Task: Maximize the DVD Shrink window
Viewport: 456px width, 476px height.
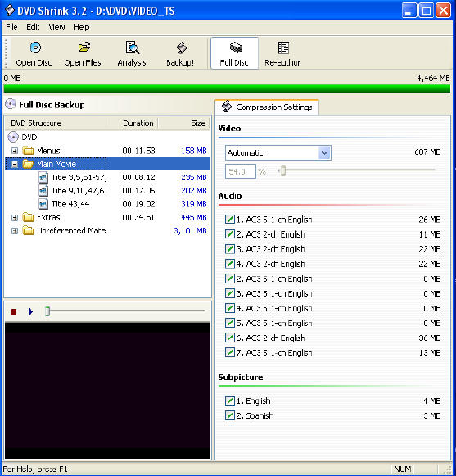Action: click(427, 11)
